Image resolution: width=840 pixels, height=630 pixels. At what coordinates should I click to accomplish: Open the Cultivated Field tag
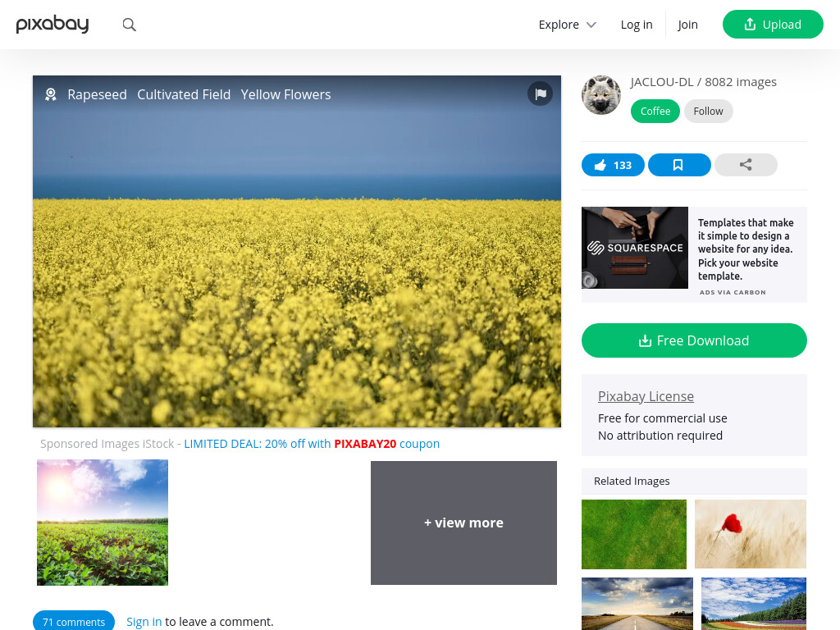click(184, 95)
